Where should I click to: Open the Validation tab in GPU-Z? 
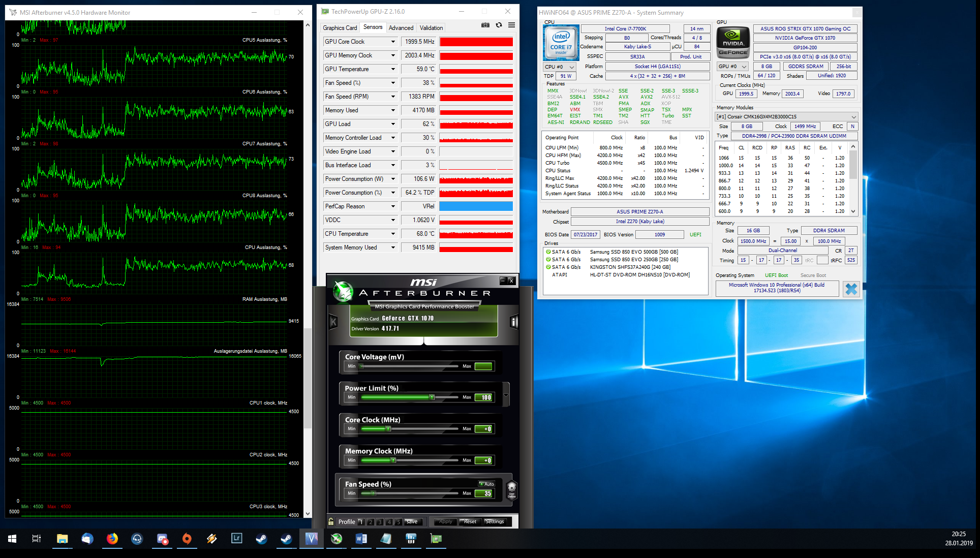tap(431, 28)
